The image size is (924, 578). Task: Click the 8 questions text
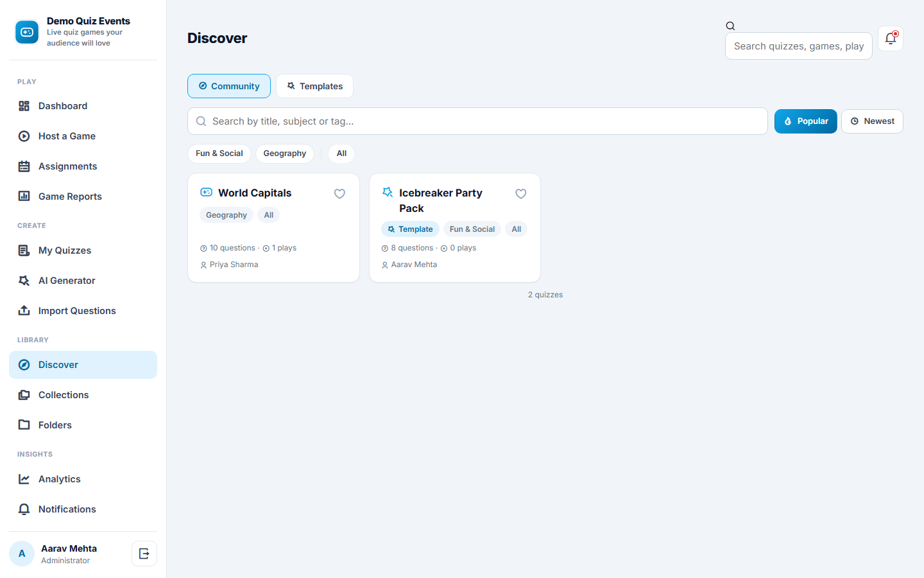pos(412,248)
